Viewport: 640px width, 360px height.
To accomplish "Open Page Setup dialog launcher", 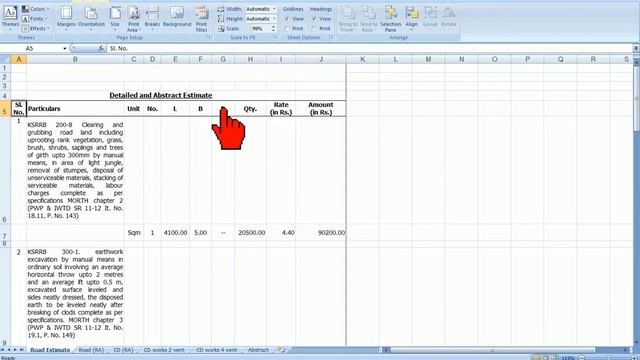I will (x=209, y=37).
